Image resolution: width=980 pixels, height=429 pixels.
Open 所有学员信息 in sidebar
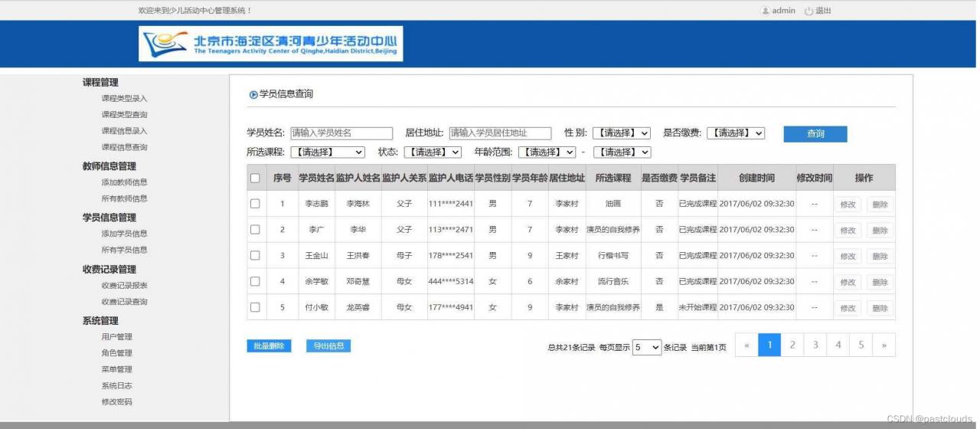(124, 250)
